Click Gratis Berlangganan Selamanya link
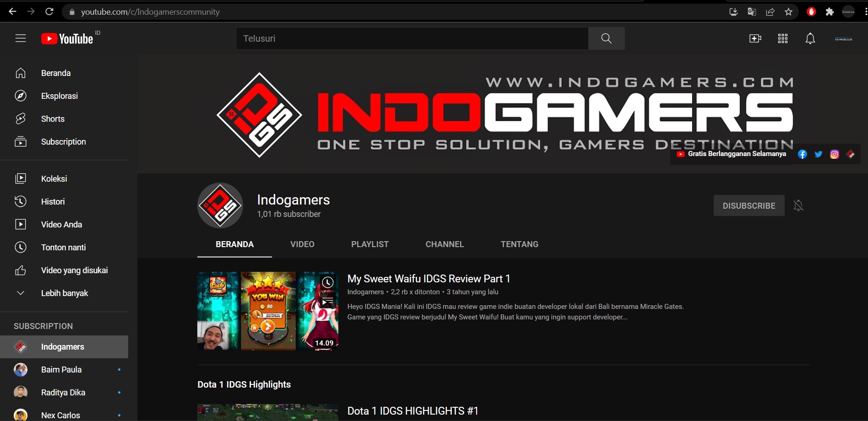The image size is (868, 421). tap(732, 154)
